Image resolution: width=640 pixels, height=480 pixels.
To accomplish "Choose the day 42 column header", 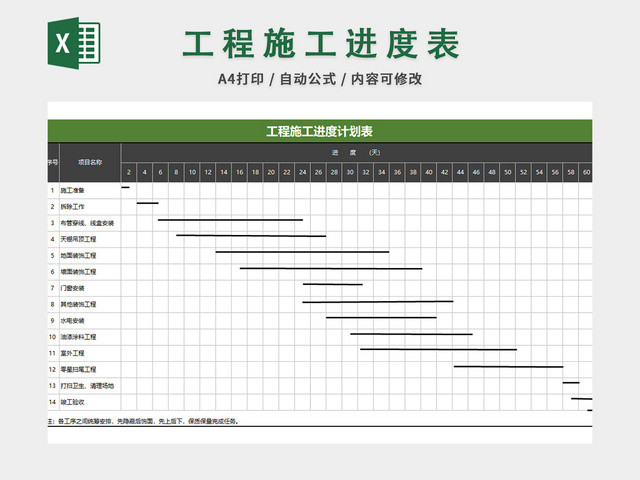I will click(x=444, y=172).
